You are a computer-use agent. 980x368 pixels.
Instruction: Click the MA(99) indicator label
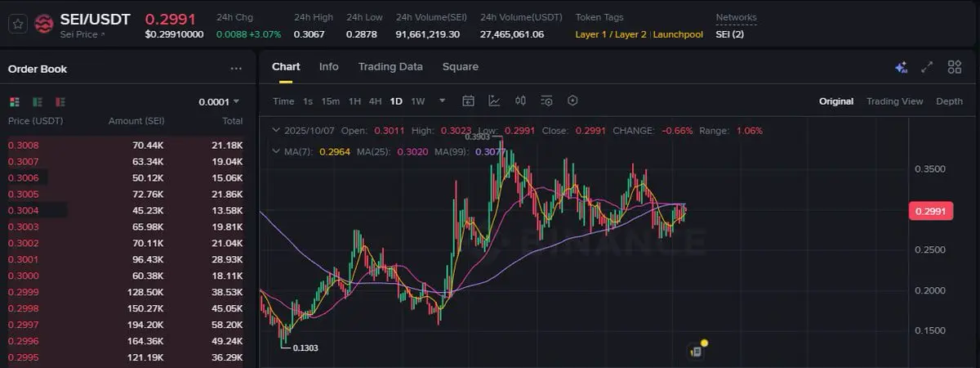[x=452, y=152]
